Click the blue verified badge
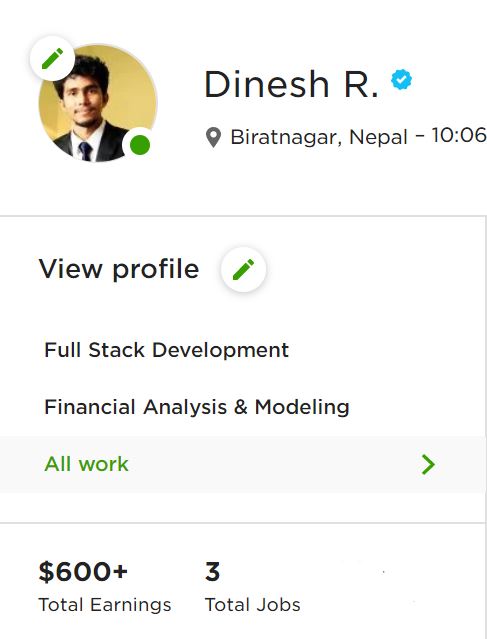 click(x=401, y=79)
